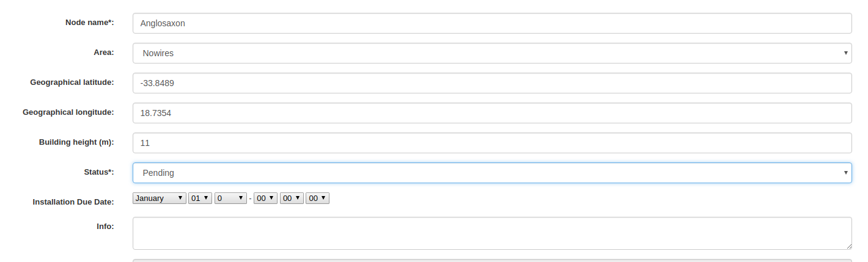Click the Node name label
The image size is (868, 262).
click(89, 23)
